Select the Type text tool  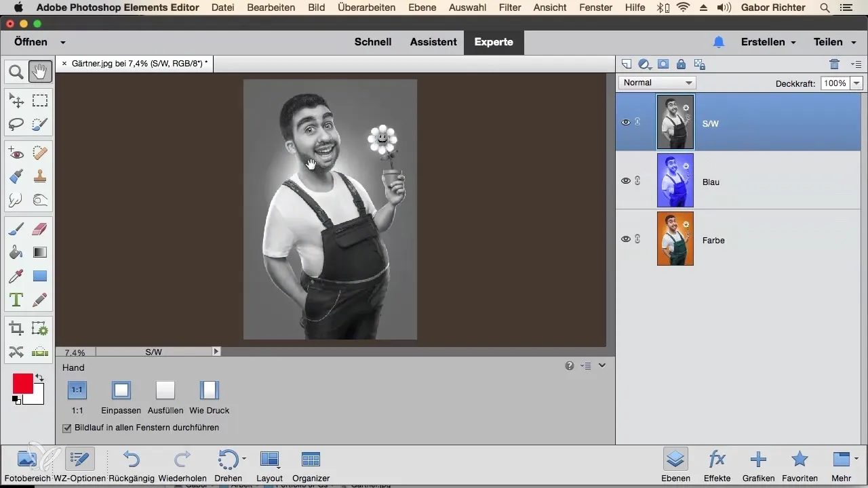[16, 300]
